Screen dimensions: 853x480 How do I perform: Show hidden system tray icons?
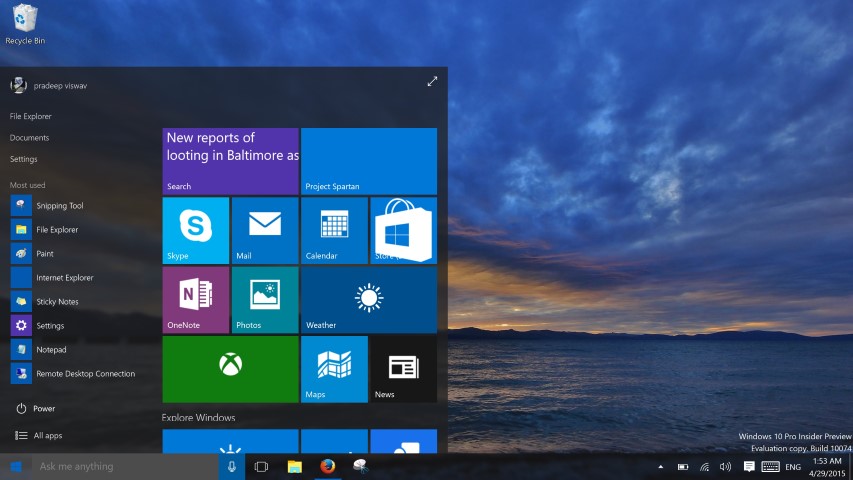pos(660,467)
